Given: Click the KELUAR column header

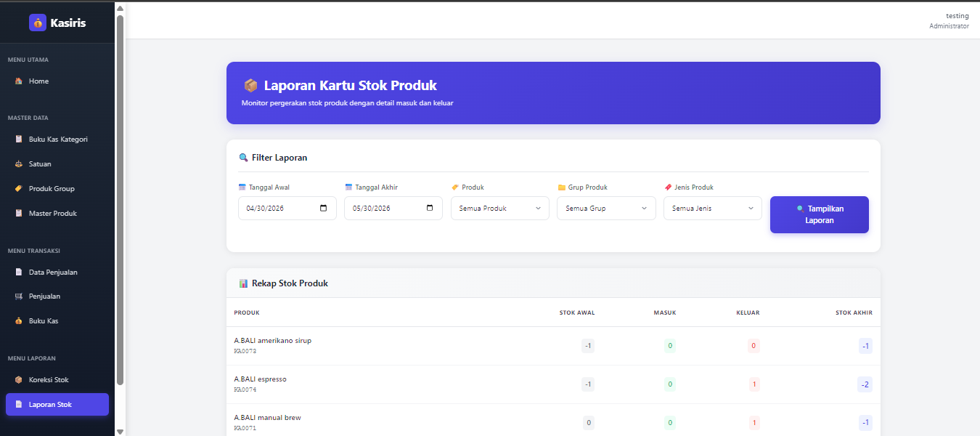Looking at the screenshot, I should pos(748,313).
